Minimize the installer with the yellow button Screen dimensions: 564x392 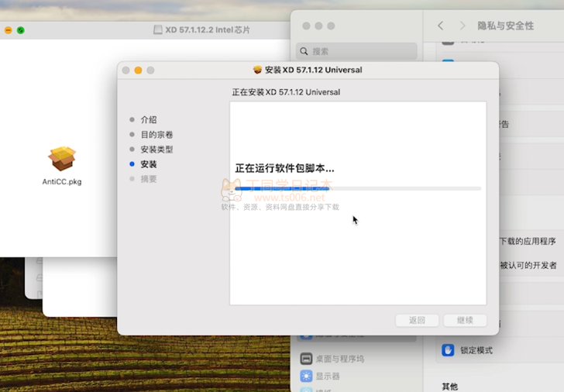[x=138, y=70]
